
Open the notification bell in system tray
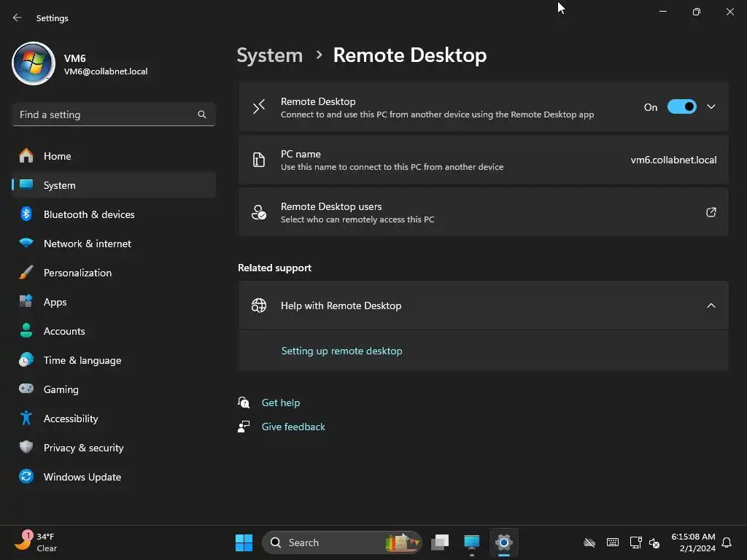pyautogui.click(x=727, y=542)
